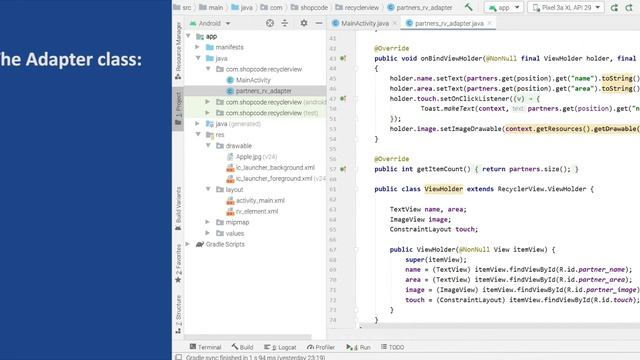
Task: Expand the mipmap folder
Action: pyautogui.click(x=207, y=222)
